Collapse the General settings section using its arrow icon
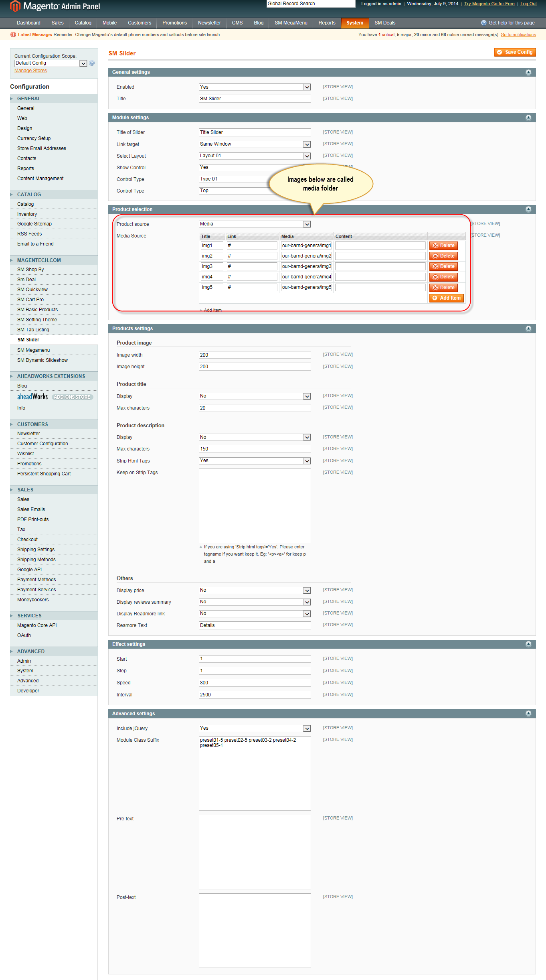This screenshot has width=546, height=980. 528,72
